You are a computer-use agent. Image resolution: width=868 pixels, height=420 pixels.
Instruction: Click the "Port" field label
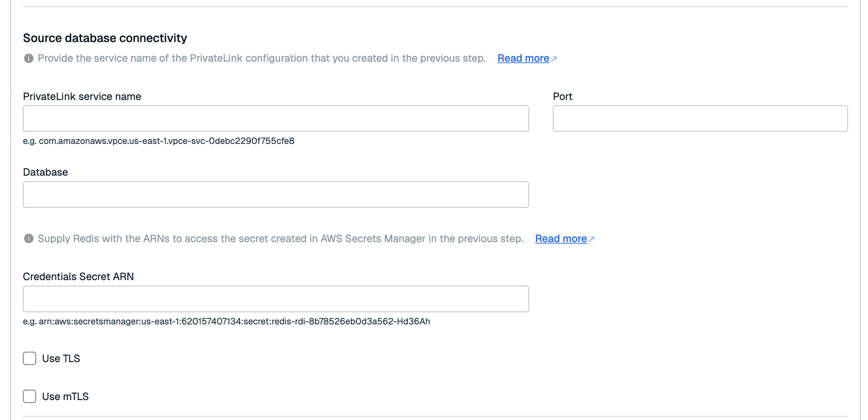coord(562,97)
